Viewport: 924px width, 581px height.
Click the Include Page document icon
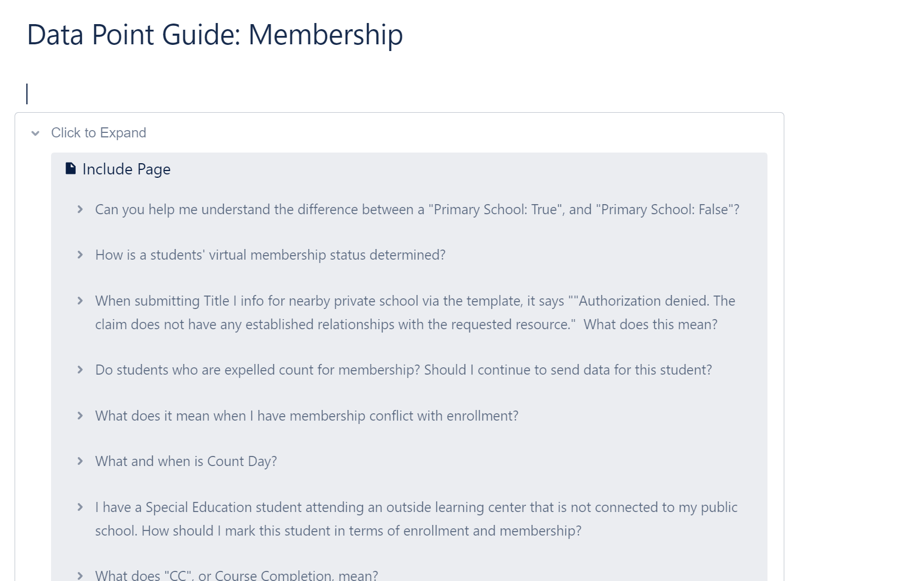(71, 169)
